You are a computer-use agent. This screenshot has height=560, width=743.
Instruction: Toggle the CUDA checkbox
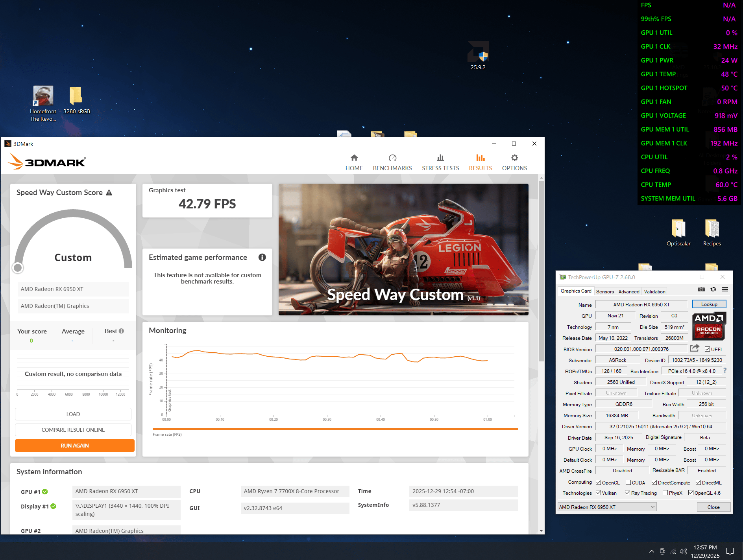pyautogui.click(x=628, y=483)
